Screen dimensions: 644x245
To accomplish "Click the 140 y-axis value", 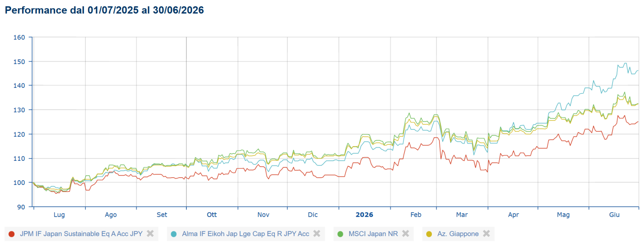I will click(x=19, y=85).
